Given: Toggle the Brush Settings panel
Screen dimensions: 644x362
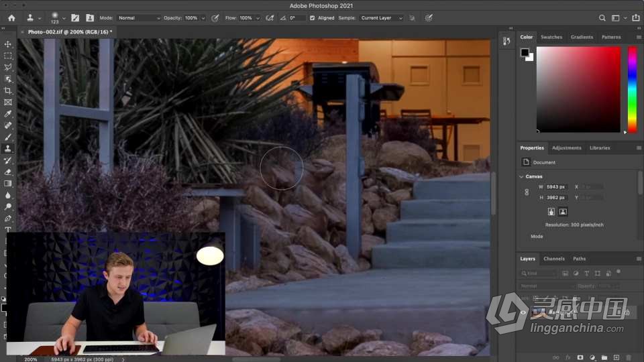Looking at the screenshot, I should click(x=75, y=18).
